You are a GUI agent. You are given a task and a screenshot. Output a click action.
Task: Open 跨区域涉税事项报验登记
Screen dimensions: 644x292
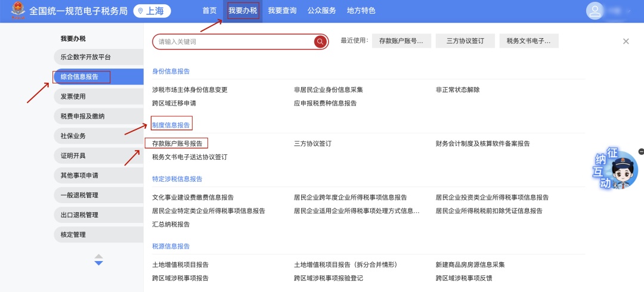(x=329, y=278)
